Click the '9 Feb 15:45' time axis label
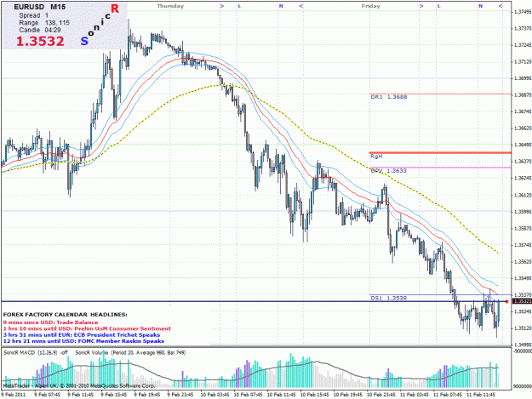The width and height of the screenshot is (532, 399). 114,395
